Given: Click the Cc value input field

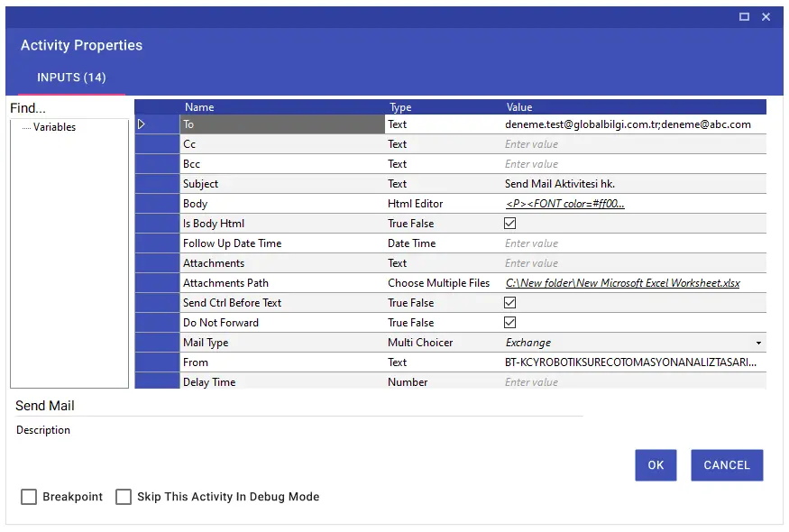Looking at the screenshot, I should click(635, 144).
